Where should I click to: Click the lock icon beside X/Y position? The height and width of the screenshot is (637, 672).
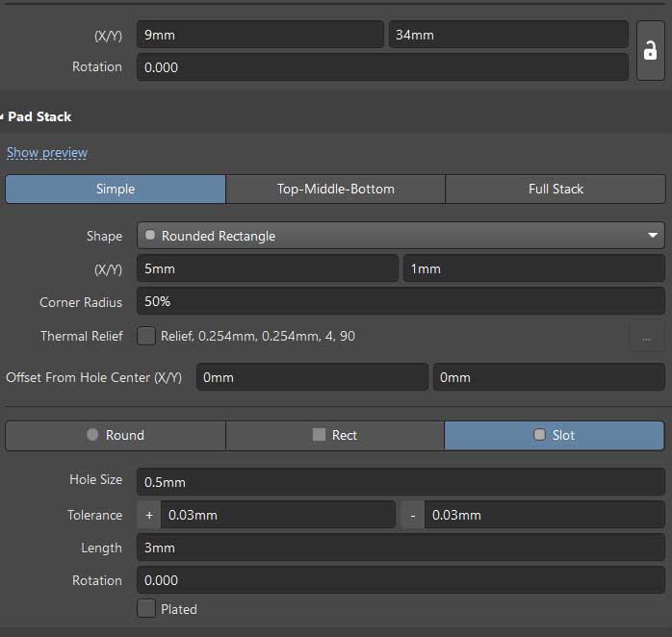point(650,51)
